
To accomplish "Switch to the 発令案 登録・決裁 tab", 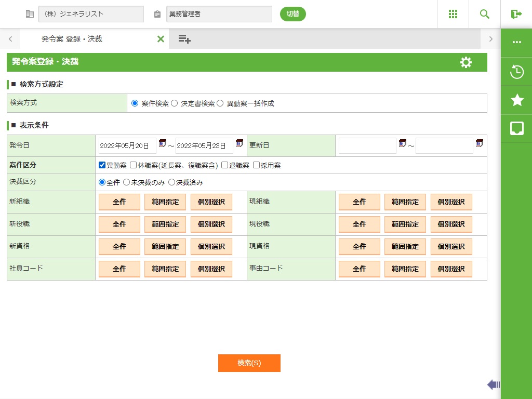I will tap(72, 39).
